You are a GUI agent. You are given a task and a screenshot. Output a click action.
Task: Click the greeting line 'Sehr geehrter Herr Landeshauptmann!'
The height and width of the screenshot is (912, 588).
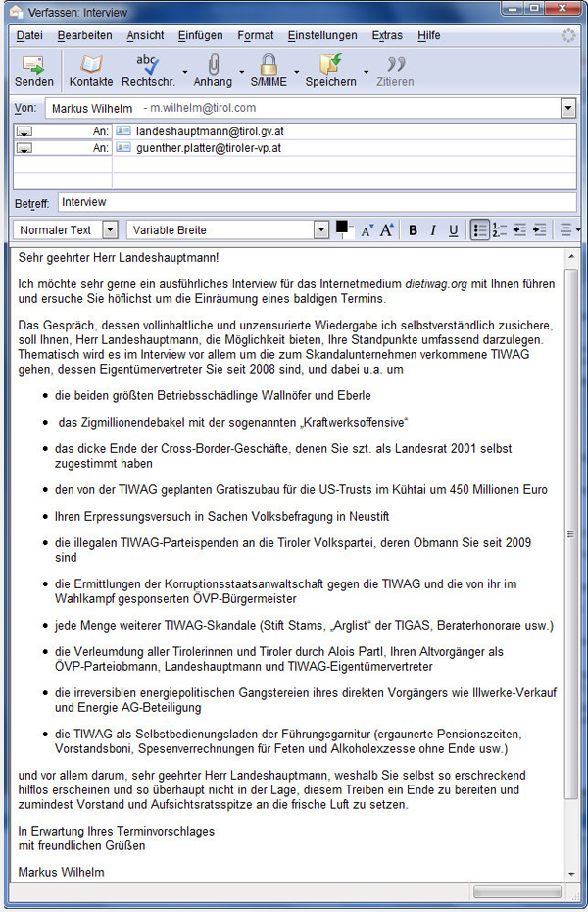click(x=119, y=258)
